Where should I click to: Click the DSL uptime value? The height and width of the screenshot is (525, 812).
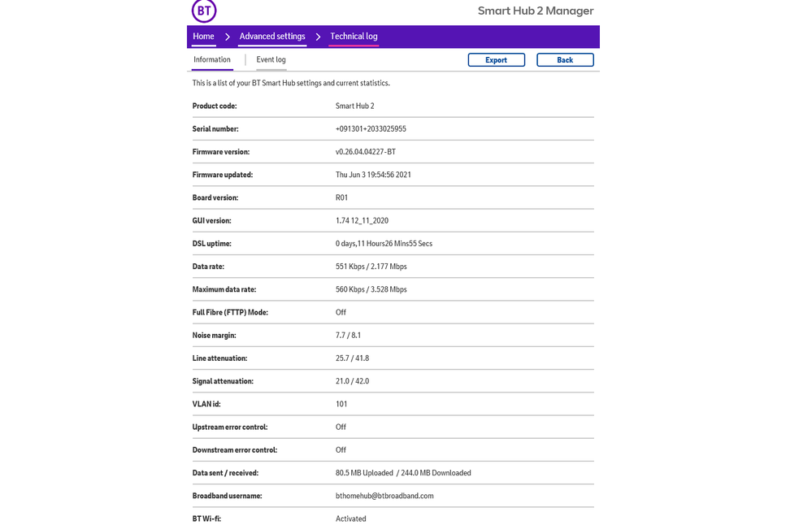pos(384,244)
